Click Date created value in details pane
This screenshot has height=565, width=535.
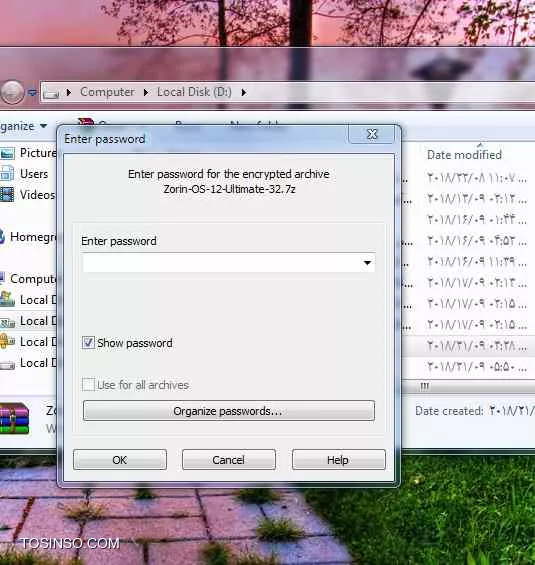(512, 411)
